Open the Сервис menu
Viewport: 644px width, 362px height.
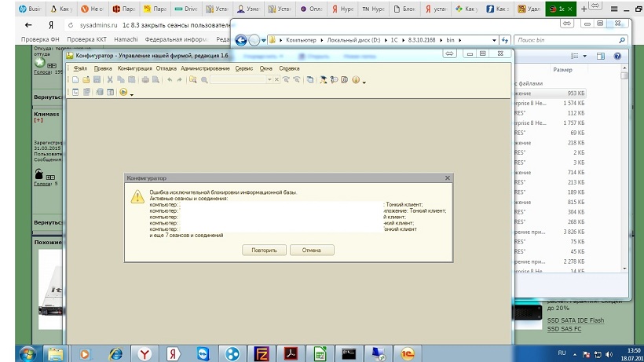pos(244,68)
